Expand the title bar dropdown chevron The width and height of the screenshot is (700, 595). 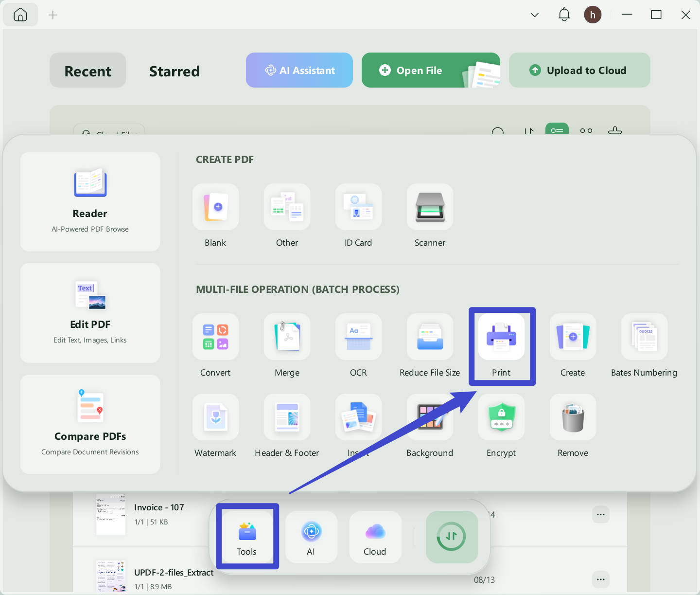(535, 15)
